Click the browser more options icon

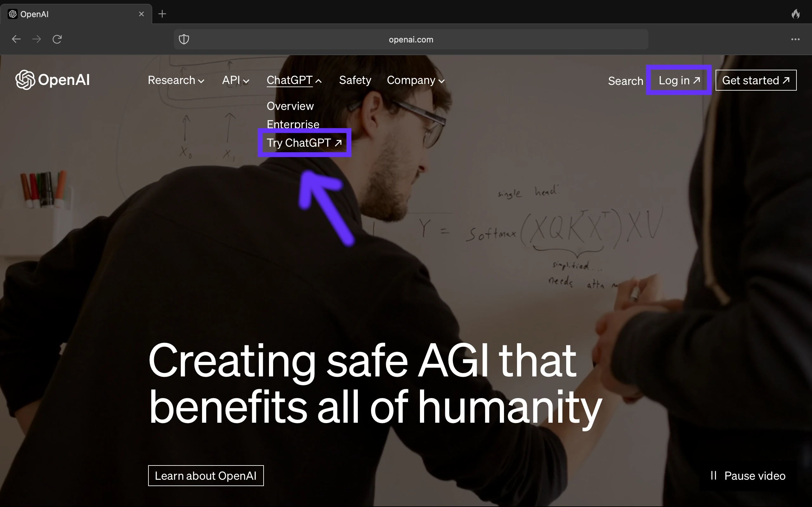click(x=796, y=39)
